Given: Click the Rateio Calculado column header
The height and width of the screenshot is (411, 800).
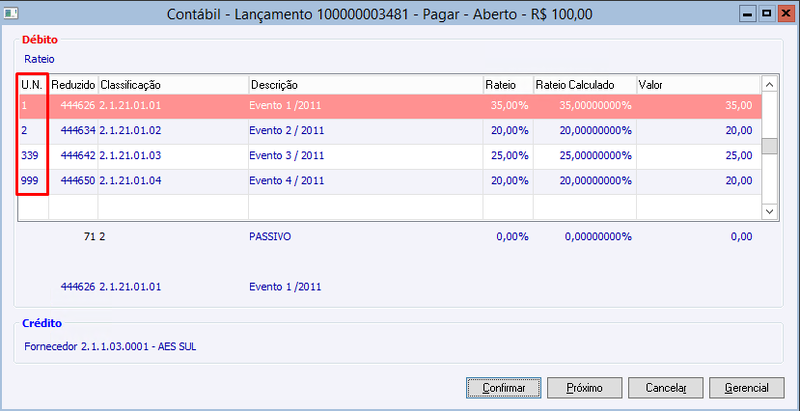Looking at the screenshot, I should click(585, 85).
